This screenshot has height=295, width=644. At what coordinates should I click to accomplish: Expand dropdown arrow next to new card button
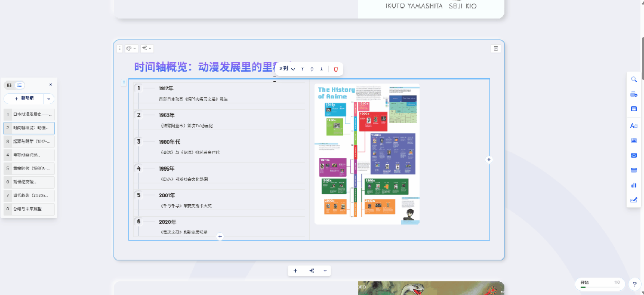click(49, 99)
